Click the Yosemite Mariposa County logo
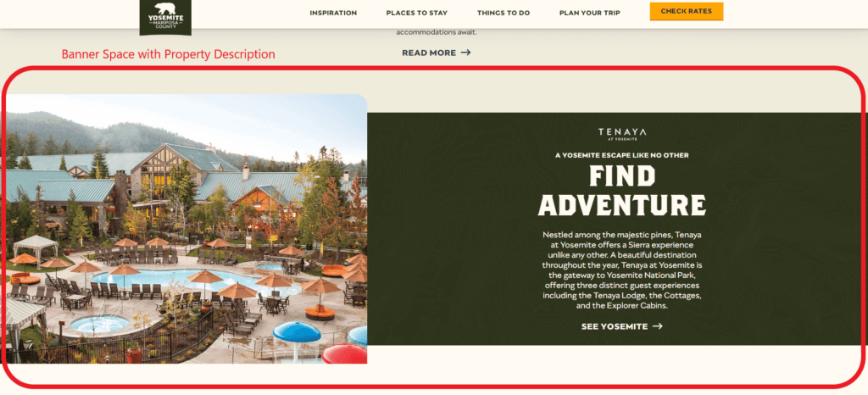Image resolution: width=868 pixels, height=395 pixels. pyautogui.click(x=165, y=17)
